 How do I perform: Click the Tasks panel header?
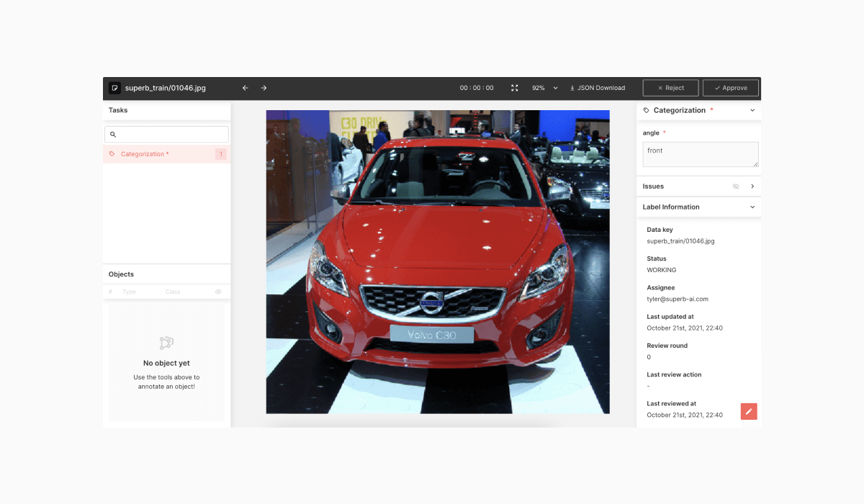pyautogui.click(x=166, y=110)
